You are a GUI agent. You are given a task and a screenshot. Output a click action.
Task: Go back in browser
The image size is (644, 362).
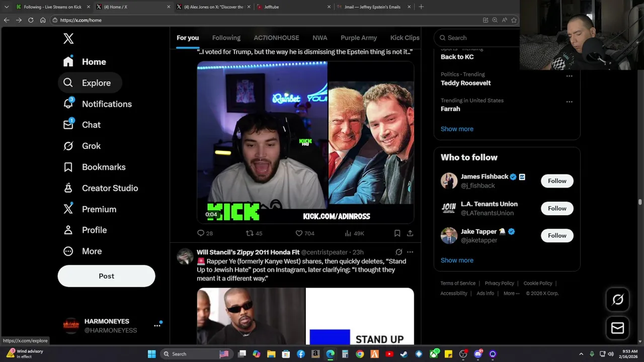tap(7, 20)
